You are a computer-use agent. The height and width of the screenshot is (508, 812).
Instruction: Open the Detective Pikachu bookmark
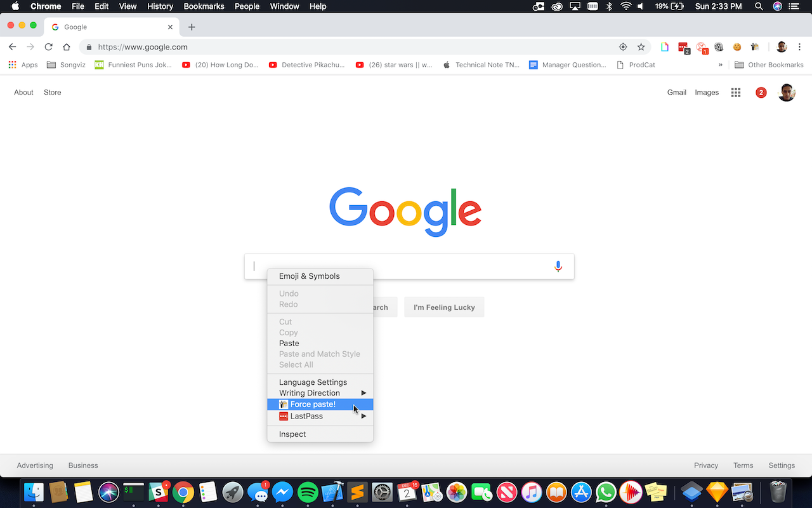pyautogui.click(x=306, y=65)
